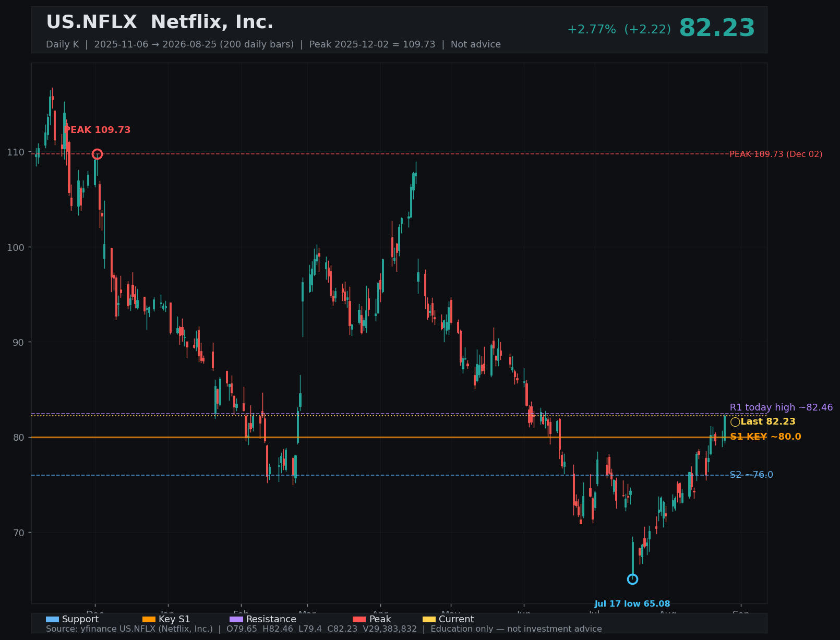840x640 pixels.
Task: Click the 'R1 today high ~82.46' label
Action: (781, 407)
